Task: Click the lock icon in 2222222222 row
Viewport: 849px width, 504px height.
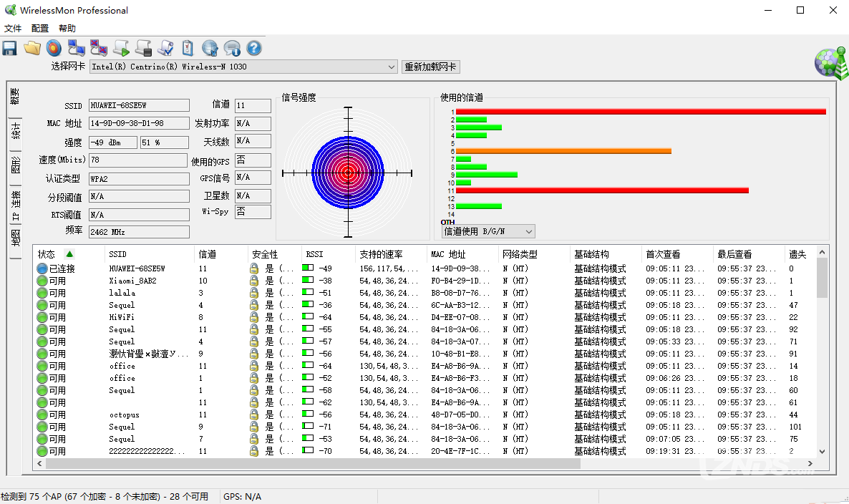Action: tap(254, 451)
